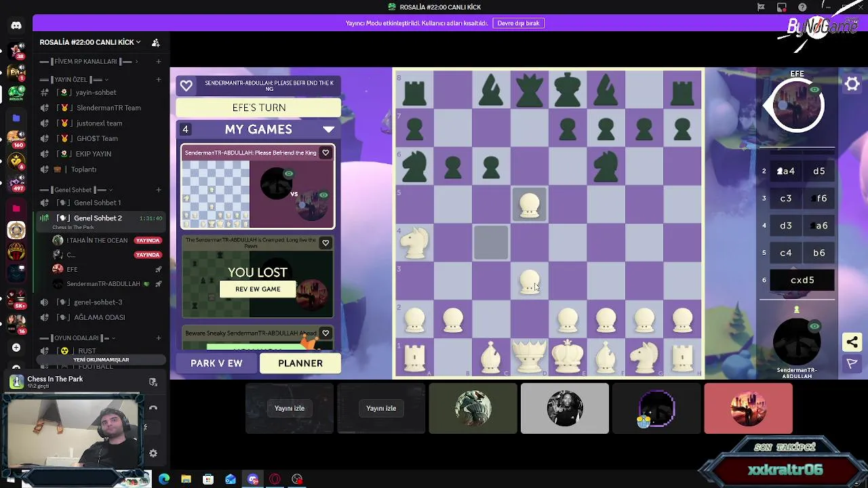The image size is (868, 488).
Task: Add channel to YAYIN ÖZEL category
Action: click(x=159, y=80)
